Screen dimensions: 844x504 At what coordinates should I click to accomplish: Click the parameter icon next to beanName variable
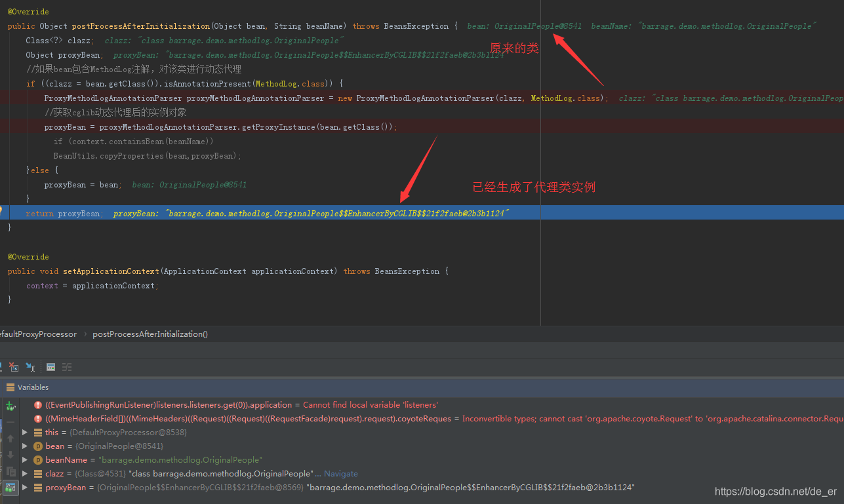tap(38, 459)
